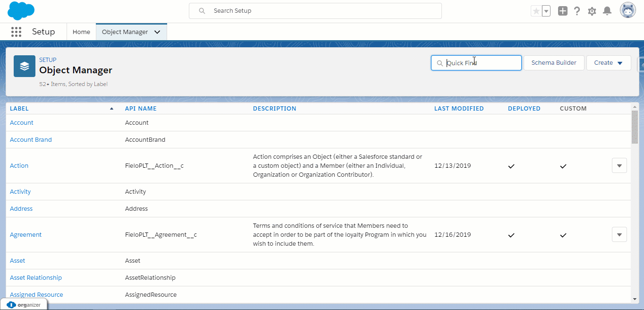This screenshot has height=310, width=644.
Task: Click the Agreement object description text
Action: click(x=339, y=234)
